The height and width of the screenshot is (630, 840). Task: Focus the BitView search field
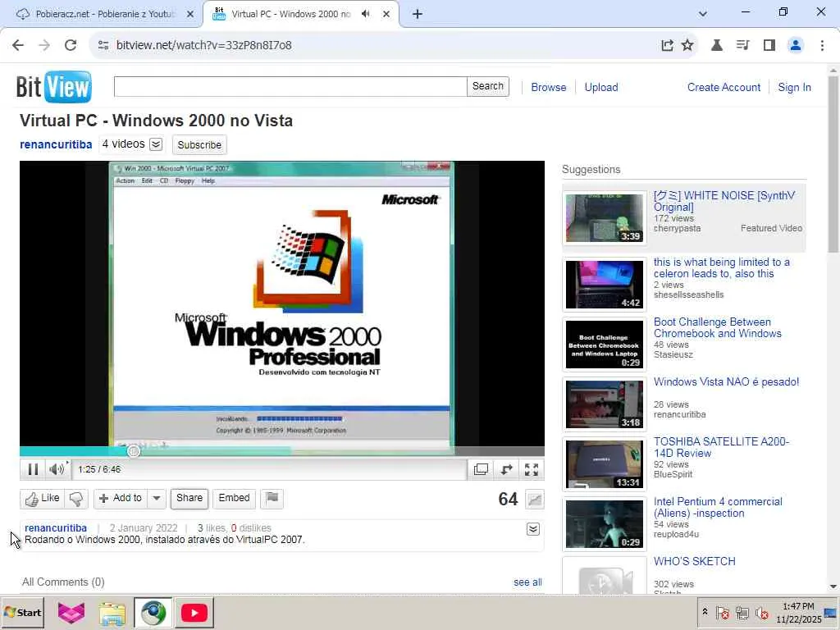pos(290,86)
